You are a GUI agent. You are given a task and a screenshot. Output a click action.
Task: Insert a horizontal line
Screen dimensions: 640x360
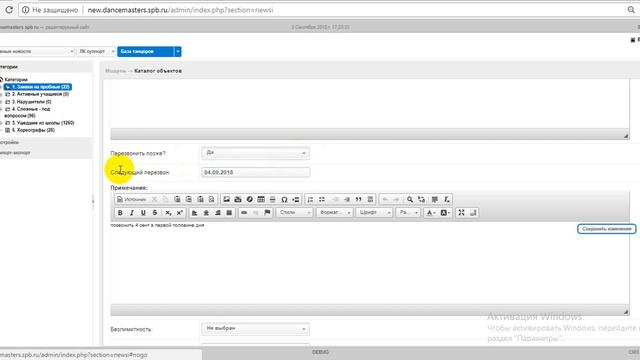(273, 199)
